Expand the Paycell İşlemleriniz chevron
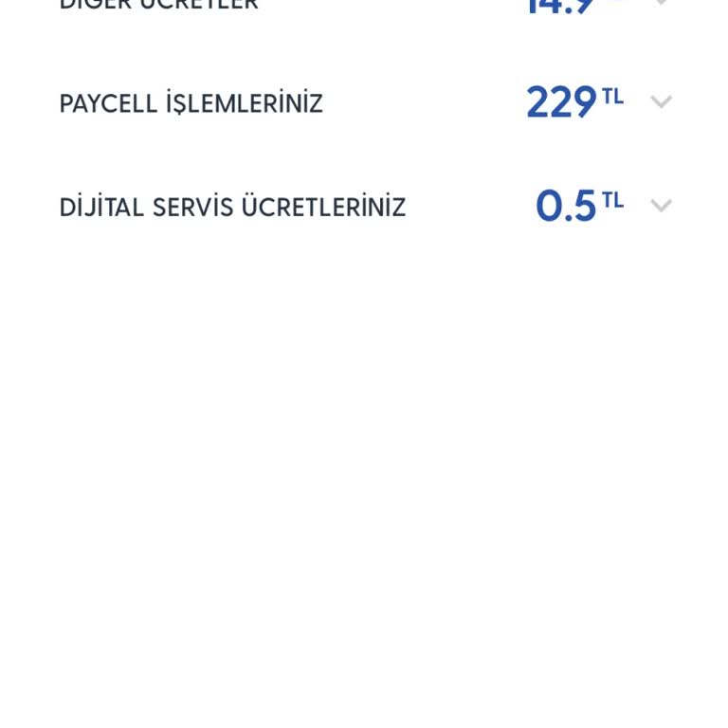The image size is (728, 728). 661,101
